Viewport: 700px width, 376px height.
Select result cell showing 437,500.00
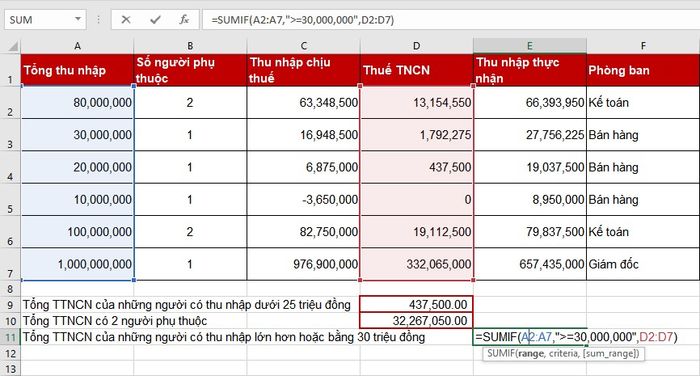417,305
